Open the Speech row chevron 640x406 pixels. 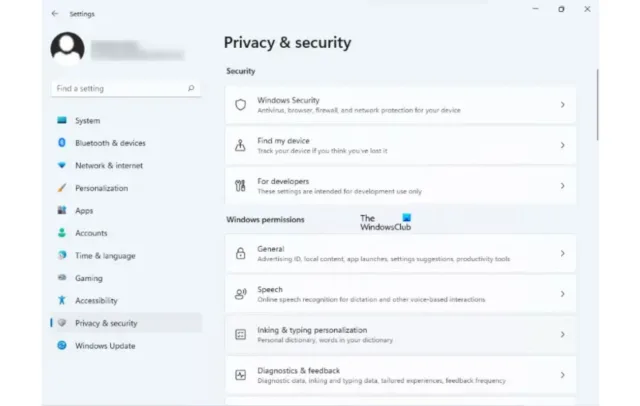tap(562, 294)
